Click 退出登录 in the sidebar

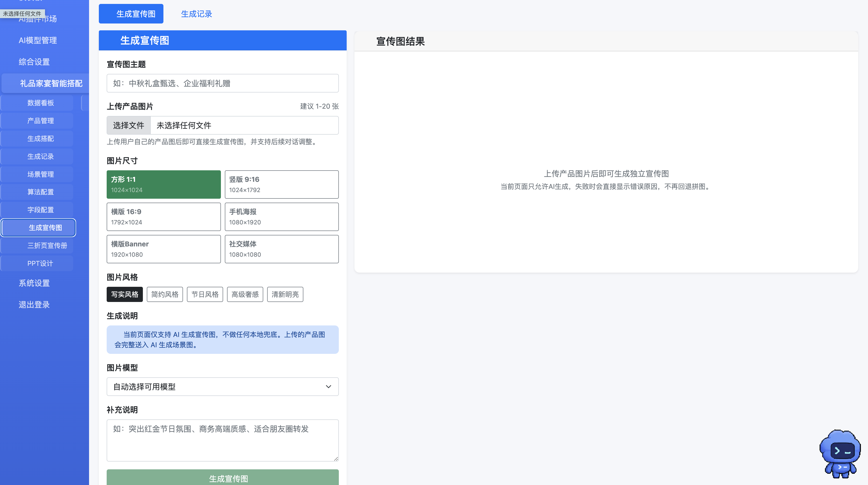click(x=34, y=305)
